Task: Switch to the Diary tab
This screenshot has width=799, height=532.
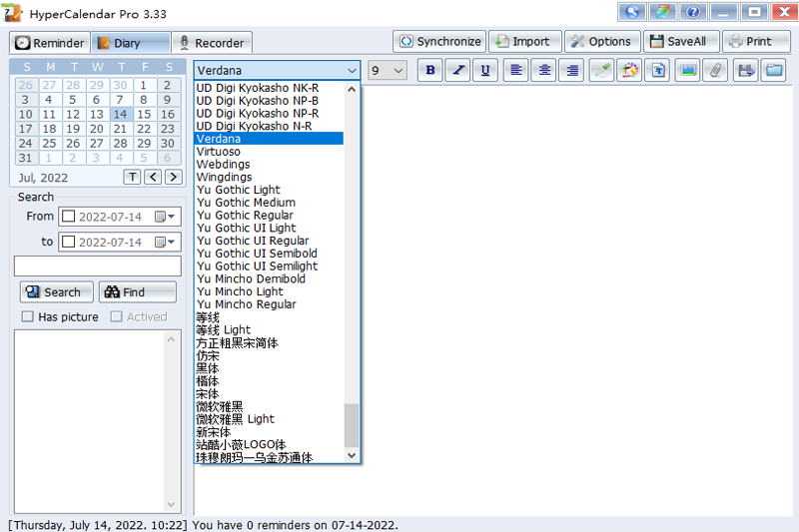Action: pos(131,43)
